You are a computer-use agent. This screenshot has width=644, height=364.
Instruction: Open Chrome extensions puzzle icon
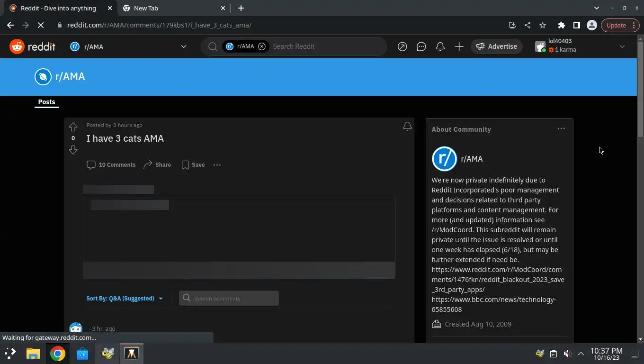tap(561, 25)
